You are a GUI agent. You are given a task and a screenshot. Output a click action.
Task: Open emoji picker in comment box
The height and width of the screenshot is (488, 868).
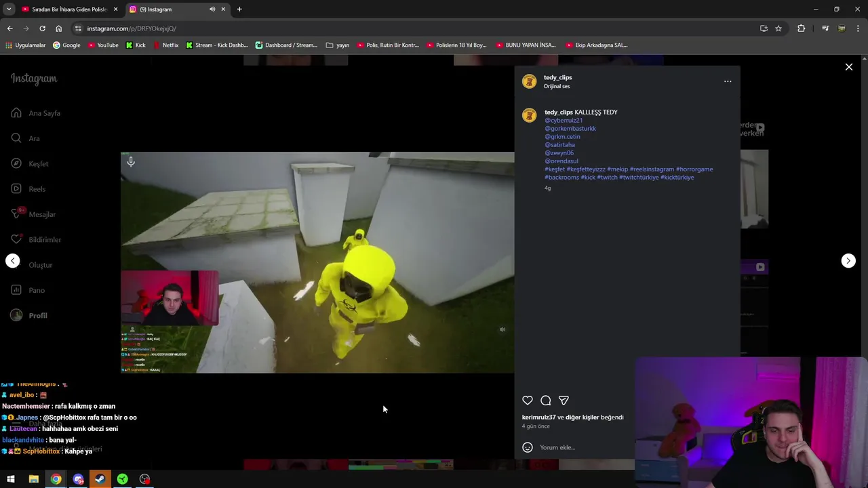(x=528, y=447)
